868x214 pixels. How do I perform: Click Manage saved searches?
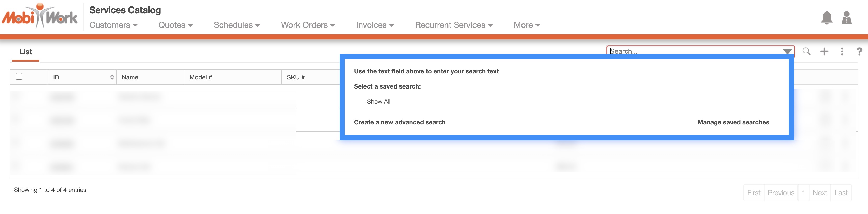pyautogui.click(x=733, y=122)
